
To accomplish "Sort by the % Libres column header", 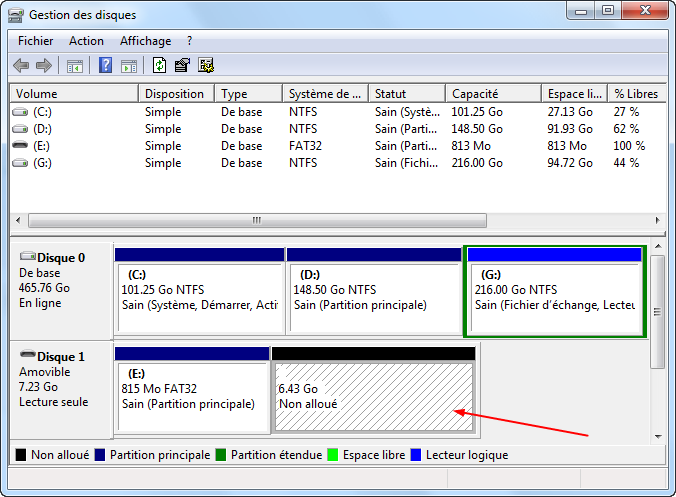I will [x=637, y=94].
